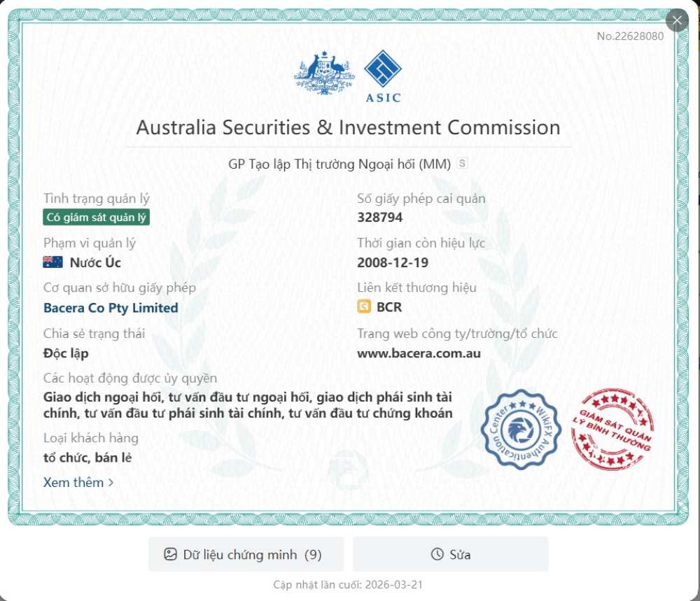Click the image icon in Dữ liệu chứng minh
Viewport: 700px width, 601px height.
coord(170,555)
